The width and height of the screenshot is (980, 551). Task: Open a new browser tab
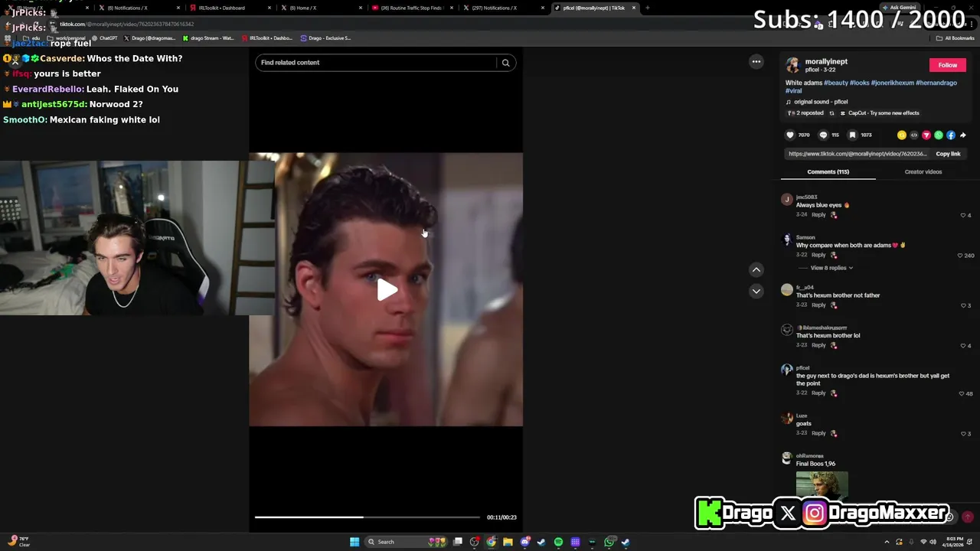(647, 8)
